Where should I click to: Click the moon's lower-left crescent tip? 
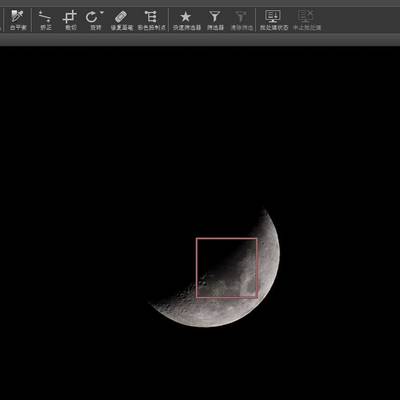pyautogui.click(x=152, y=303)
